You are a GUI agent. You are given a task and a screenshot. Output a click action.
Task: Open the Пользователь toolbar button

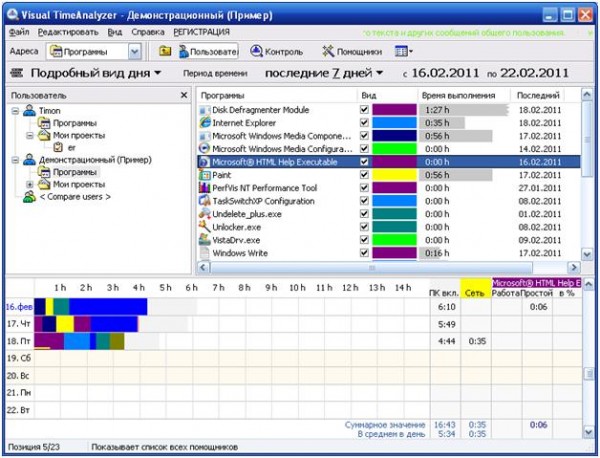[209, 51]
